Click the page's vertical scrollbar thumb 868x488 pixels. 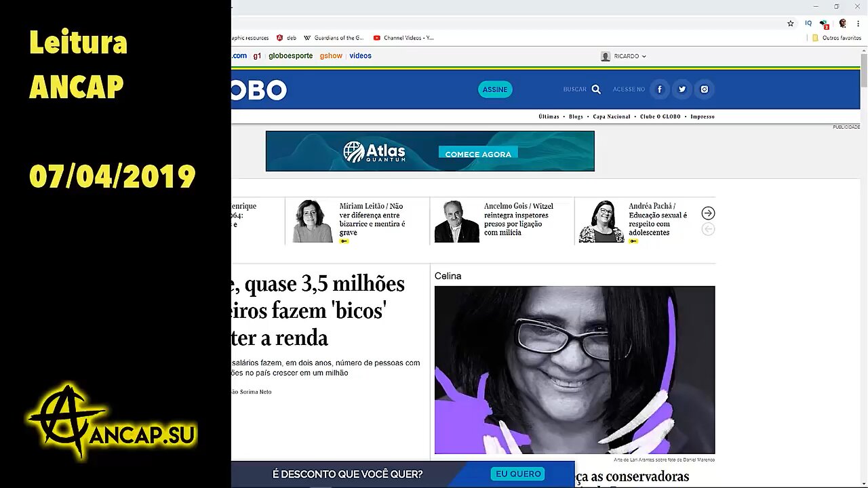[x=864, y=70]
